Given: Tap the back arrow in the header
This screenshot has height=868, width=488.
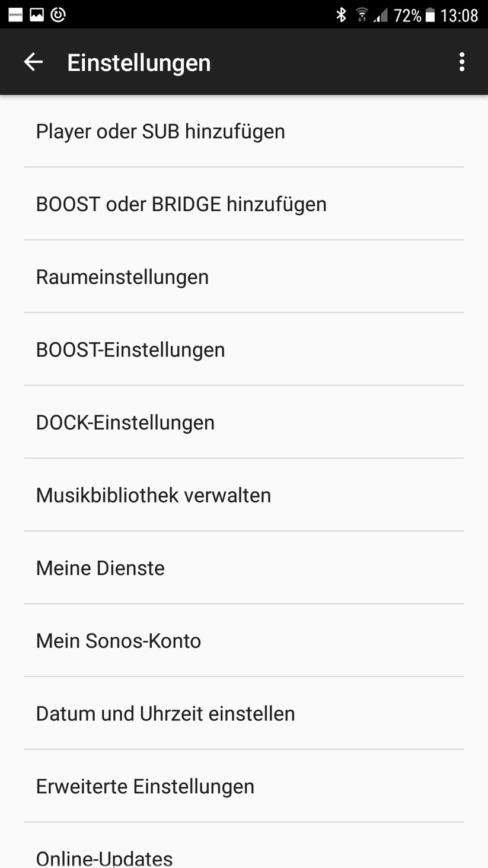Looking at the screenshot, I should [33, 62].
